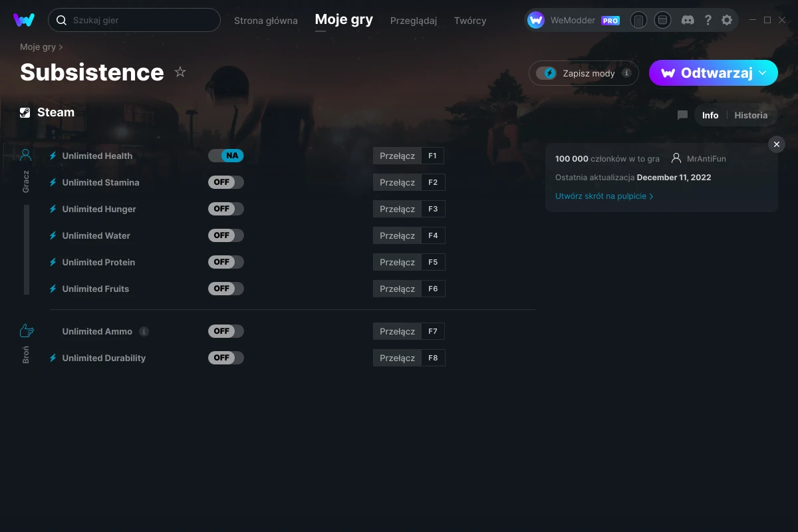The image size is (798, 532).
Task: Enable Unlimited Fruits toggle
Action: click(226, 289)
